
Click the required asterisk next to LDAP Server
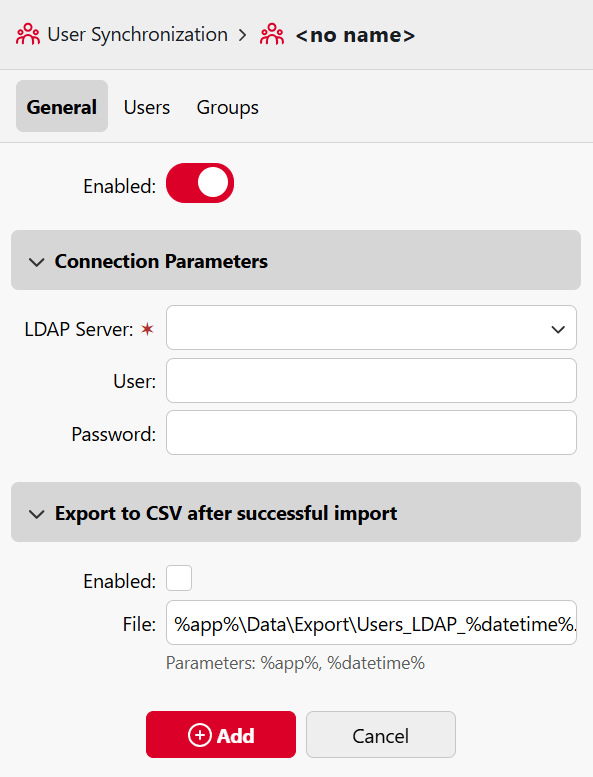pyautogui.click(x=147, y=329)
